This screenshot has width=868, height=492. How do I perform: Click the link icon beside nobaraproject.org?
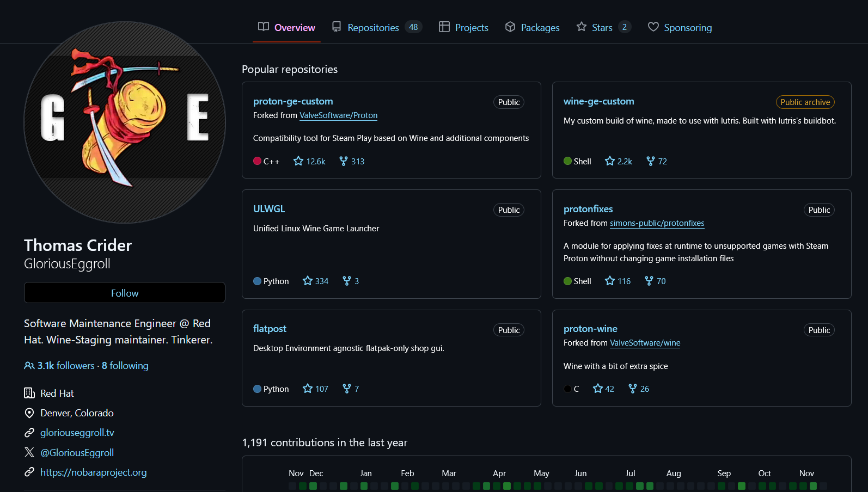[29, 472]
